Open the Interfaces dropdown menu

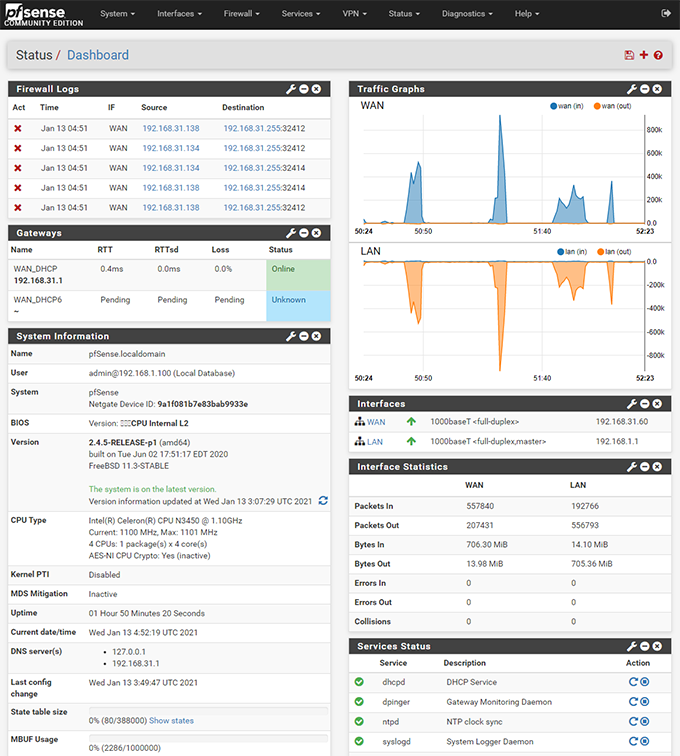click(x=179, y=14)
